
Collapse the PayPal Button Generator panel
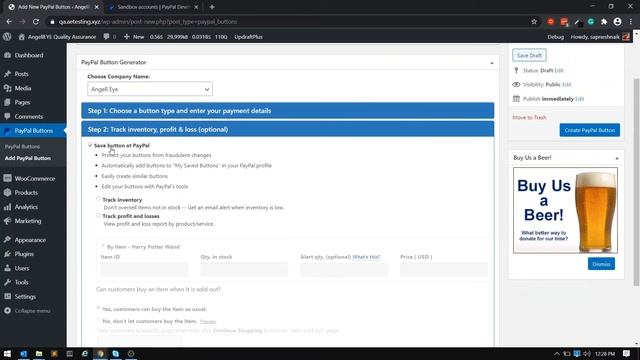(x=492, y=63)
